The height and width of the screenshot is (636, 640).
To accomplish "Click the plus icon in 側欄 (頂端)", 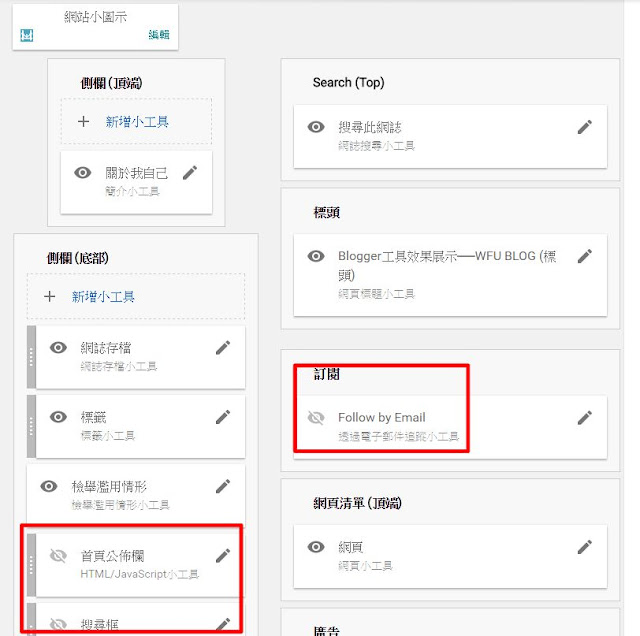I will [83, 121].
